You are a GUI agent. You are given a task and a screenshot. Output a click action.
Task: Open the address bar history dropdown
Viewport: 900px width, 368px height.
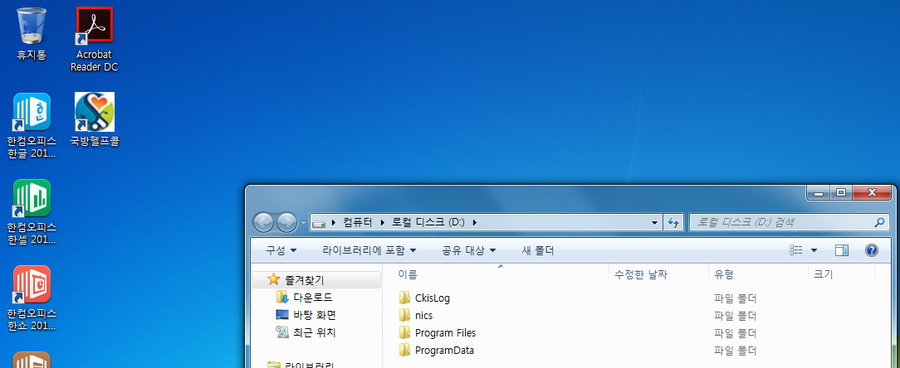(655, 222)
